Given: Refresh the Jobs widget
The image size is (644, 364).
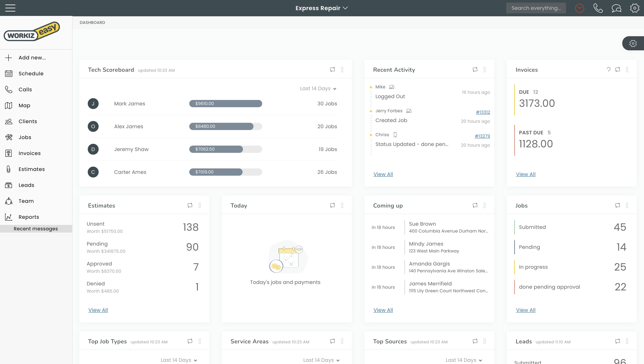Looking at the screenshot, I should [x=618, y=205].
